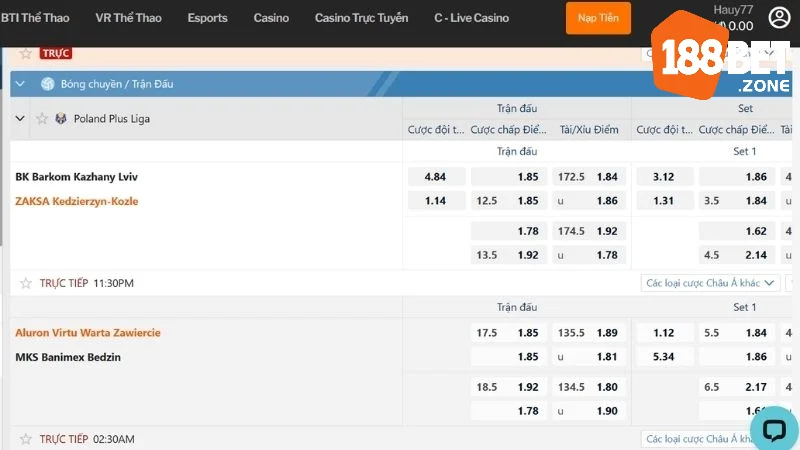The height and width of the screenshot is (450, 800).
Task: Favorite the 11:30PM live match star
Action: click(26, 283)
